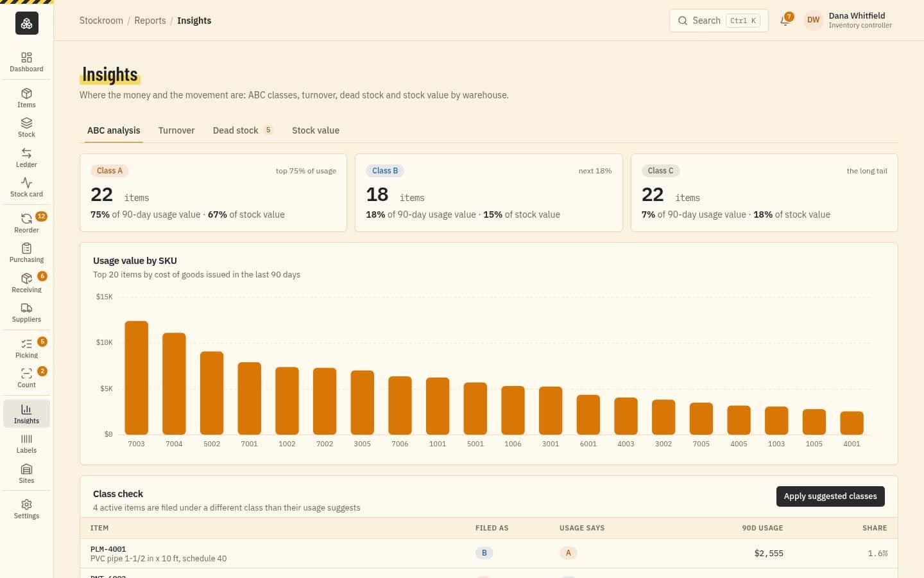Viewport: 924px width, 578px height.
Task: Switch to the Dead stock tab
Action: tap(243, 130)
